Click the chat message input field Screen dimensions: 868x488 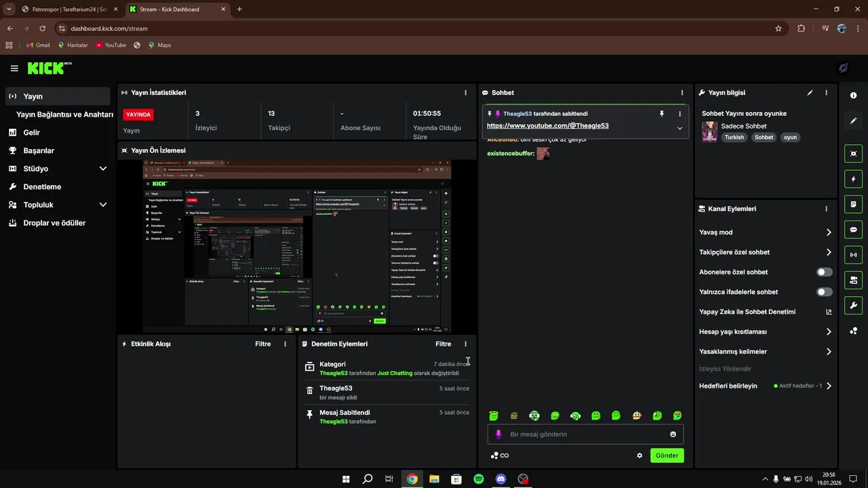click(x=585, y=434)
